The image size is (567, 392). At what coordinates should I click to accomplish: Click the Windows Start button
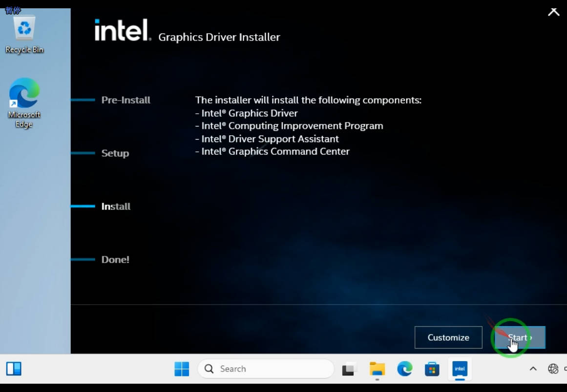tap(182, 369)
